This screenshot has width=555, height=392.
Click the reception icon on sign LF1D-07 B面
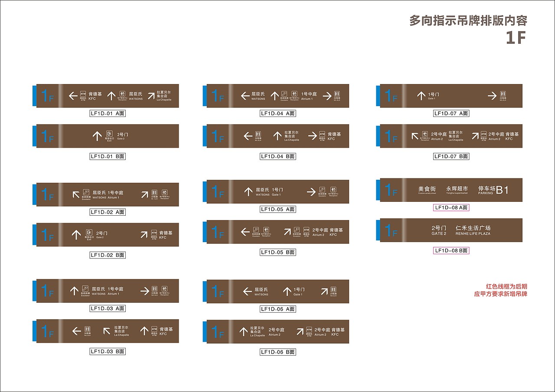pos(425,134)
